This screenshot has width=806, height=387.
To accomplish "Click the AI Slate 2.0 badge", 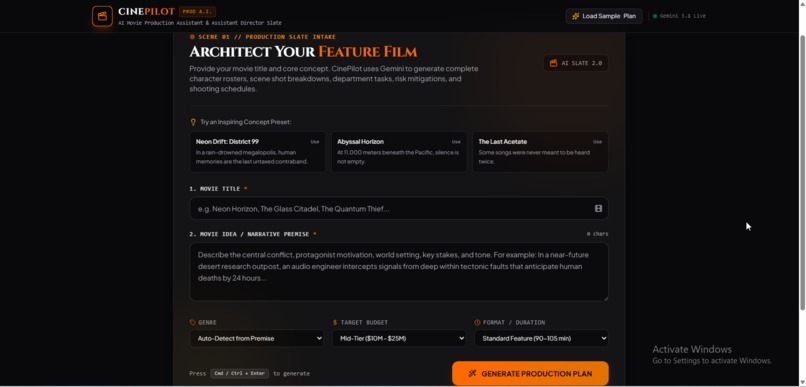I will pos(576,63).
